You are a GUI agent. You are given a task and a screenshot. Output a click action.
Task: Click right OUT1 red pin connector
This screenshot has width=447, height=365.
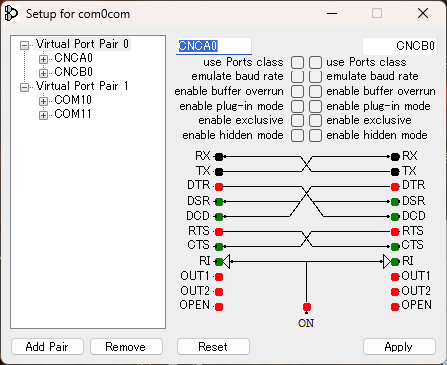pyautogui.click(x=395, y=277)
